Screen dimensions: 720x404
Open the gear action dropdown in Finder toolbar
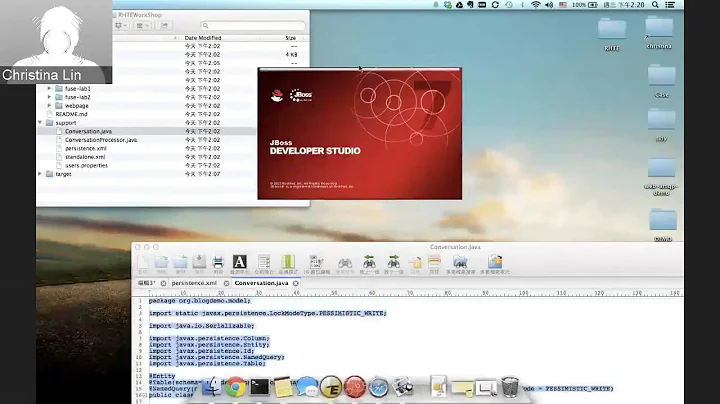point(121,26)
